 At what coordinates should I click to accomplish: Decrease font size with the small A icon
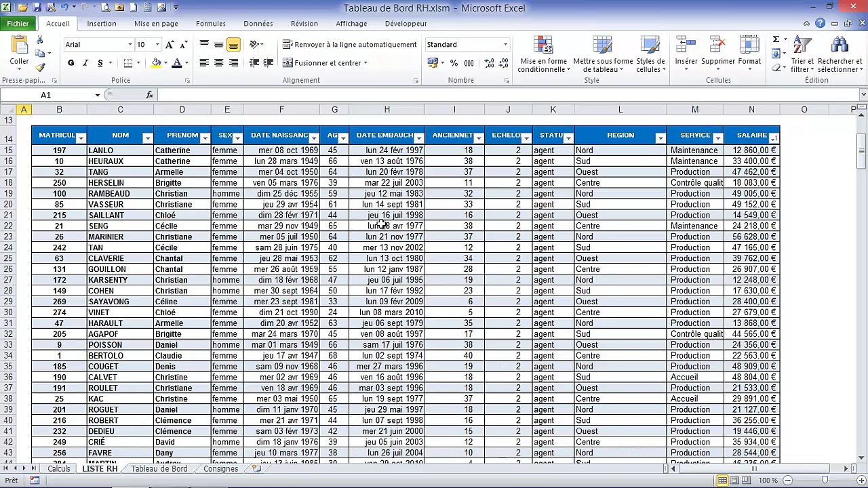pyautogui.click(x=183, y=45)
